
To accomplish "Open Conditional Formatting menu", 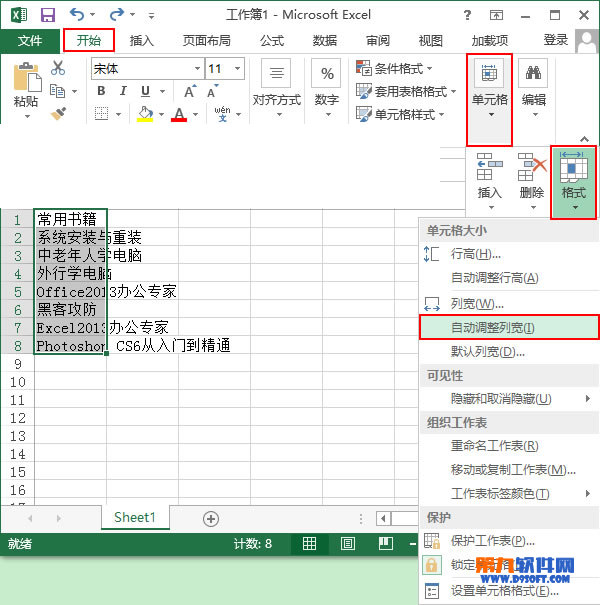I will point(394,68).
